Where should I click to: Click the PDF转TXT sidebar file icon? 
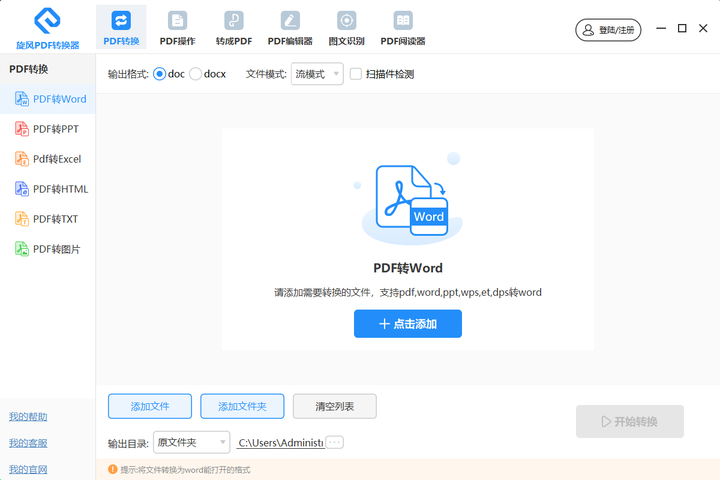pyautogui.click(x=22, y=219)
